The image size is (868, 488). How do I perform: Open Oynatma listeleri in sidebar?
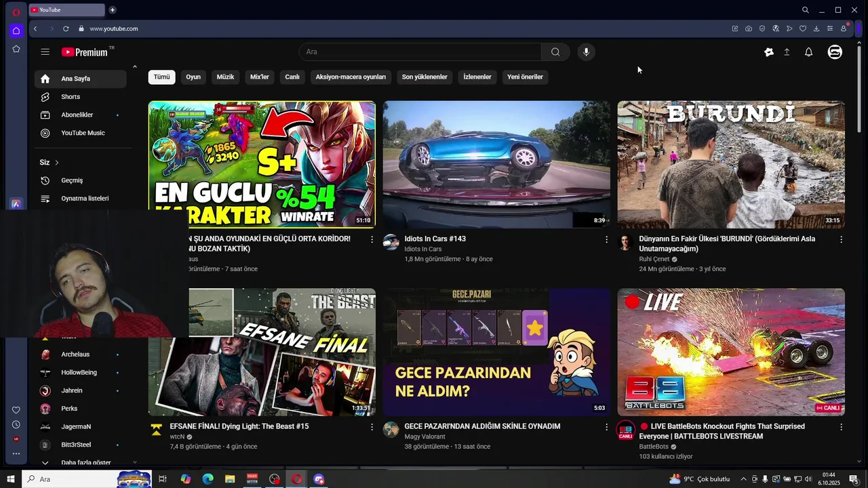[x=81, y=199]
